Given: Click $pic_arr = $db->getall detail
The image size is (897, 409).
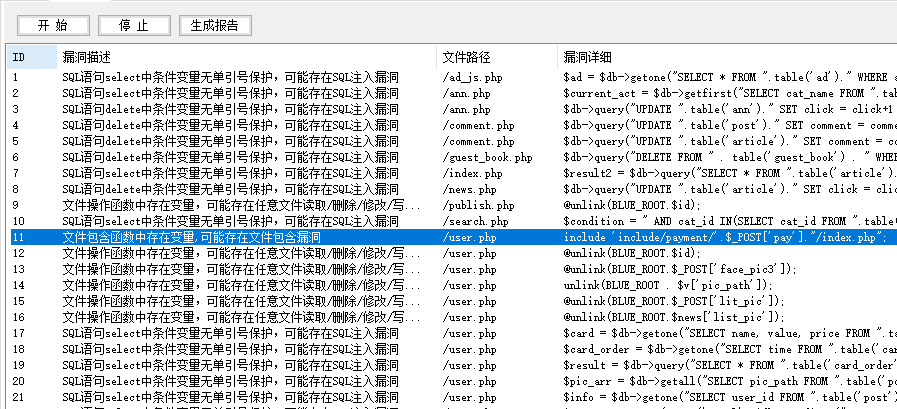Looking at the screenshot, I should pos(730,382).
